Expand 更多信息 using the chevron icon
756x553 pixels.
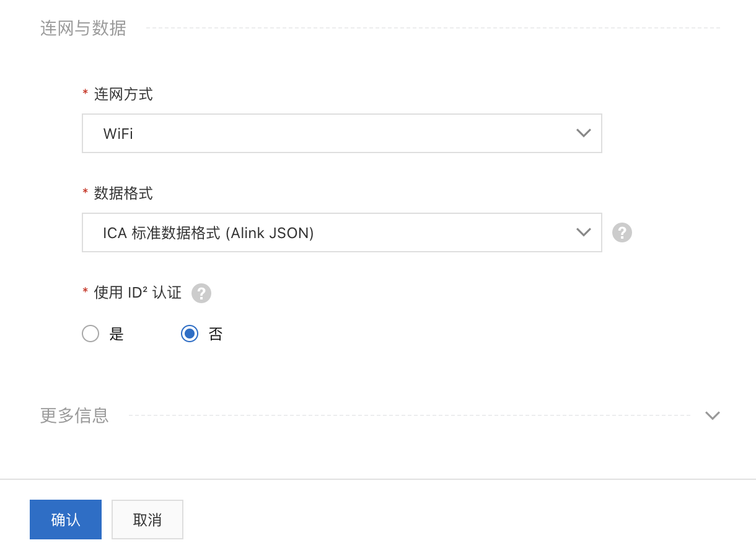point(713,415)
